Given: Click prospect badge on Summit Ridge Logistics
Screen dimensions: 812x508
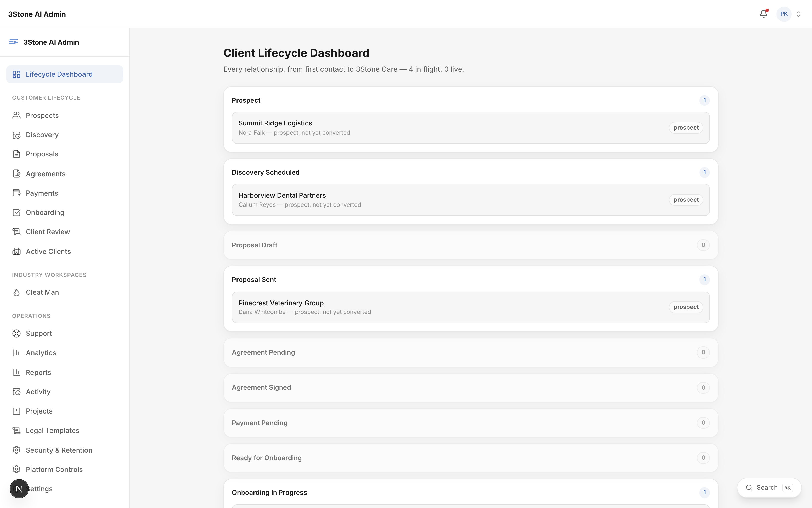Looking at the screenshot, I should click(x=686, y=128).
